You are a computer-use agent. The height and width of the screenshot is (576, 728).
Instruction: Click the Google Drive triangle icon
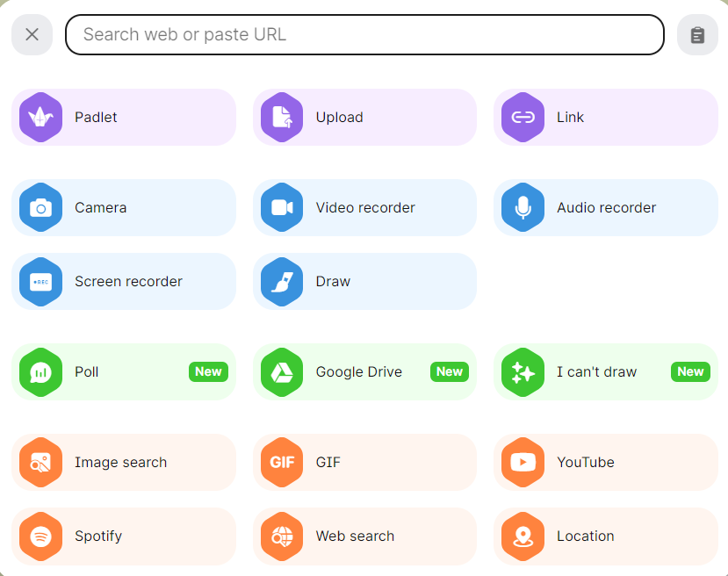point(282,371)
